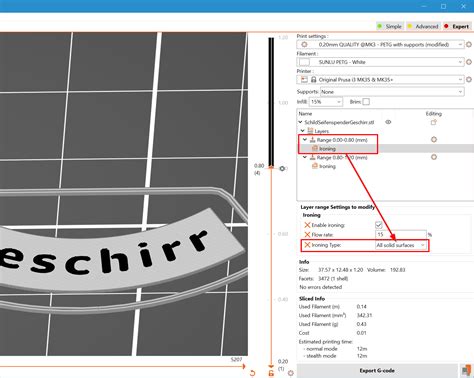Screen dimensions: 474x378
Task: Click the lock icon in Printer preset
Action: click(313, 80)
